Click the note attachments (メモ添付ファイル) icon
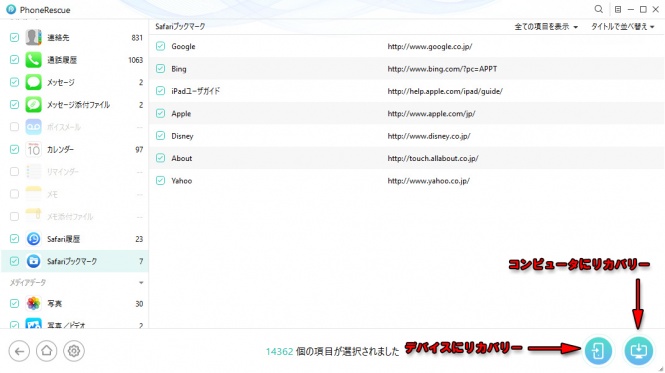The image size is (665, 373). 34,216
